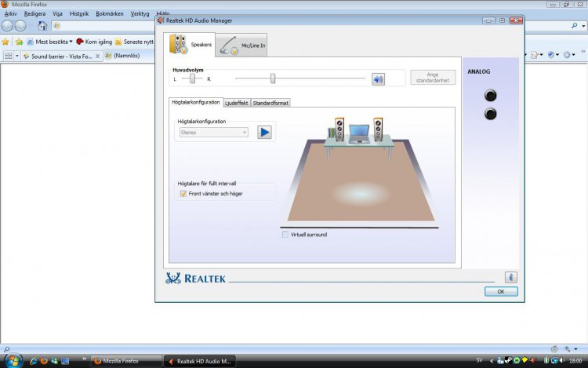This screenshot has height=368, width=588.
Task: Click the main volume slider handle
Action: tap(273, 78)
